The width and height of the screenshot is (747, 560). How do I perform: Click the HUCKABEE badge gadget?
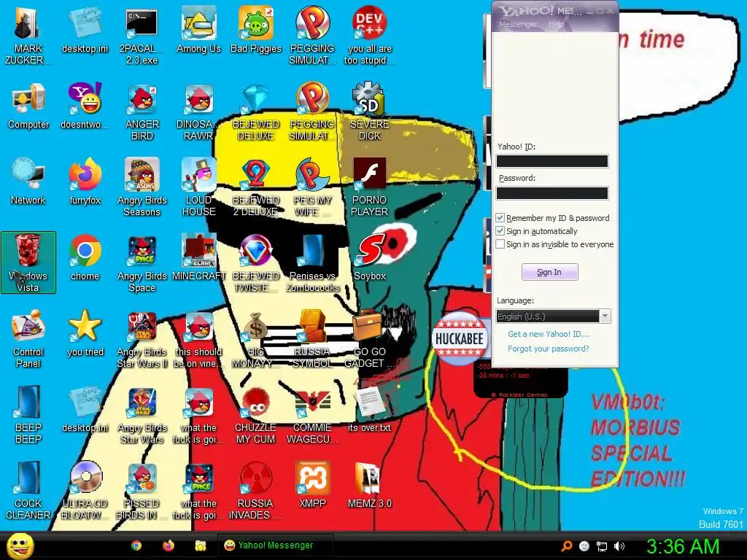pyautogui.click(x=460, y=338)
